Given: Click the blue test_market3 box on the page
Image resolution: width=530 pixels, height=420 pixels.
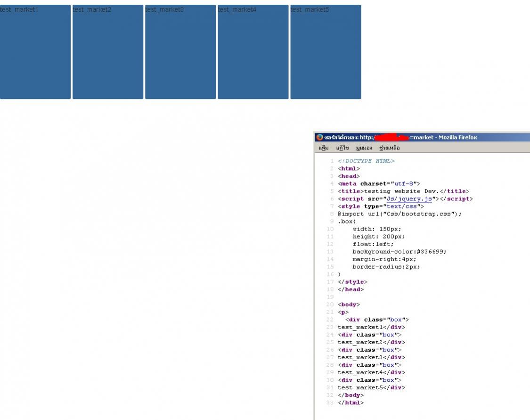Looking at the screenshot, I should click(x=180, y=52).
